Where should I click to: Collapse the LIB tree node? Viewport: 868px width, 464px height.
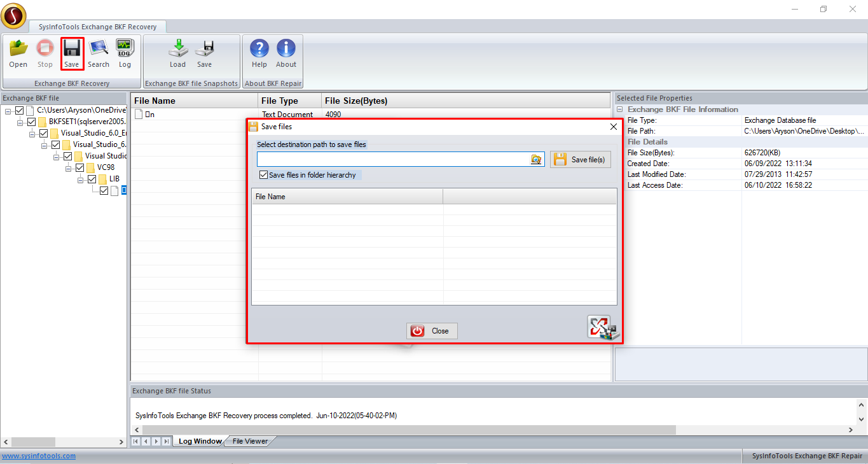tap(81, 179)
